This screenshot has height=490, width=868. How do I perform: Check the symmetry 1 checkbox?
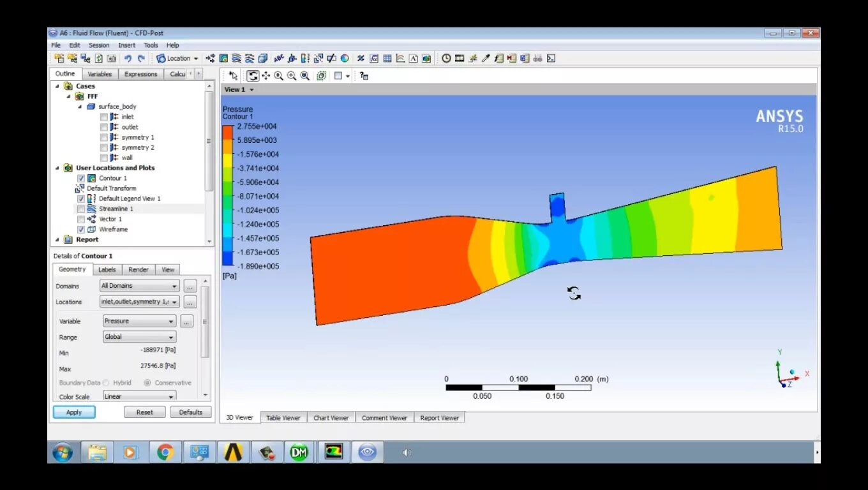[104, 137]
